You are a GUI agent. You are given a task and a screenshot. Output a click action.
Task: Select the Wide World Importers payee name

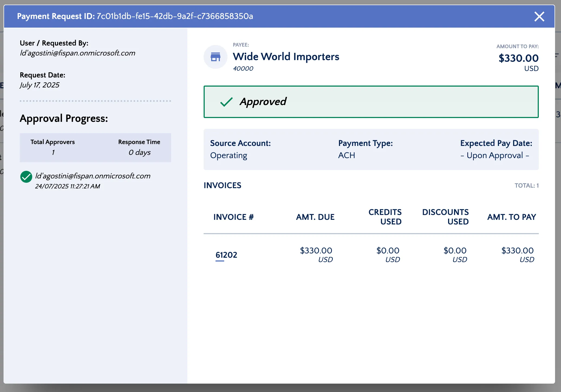tap(286, 57)
